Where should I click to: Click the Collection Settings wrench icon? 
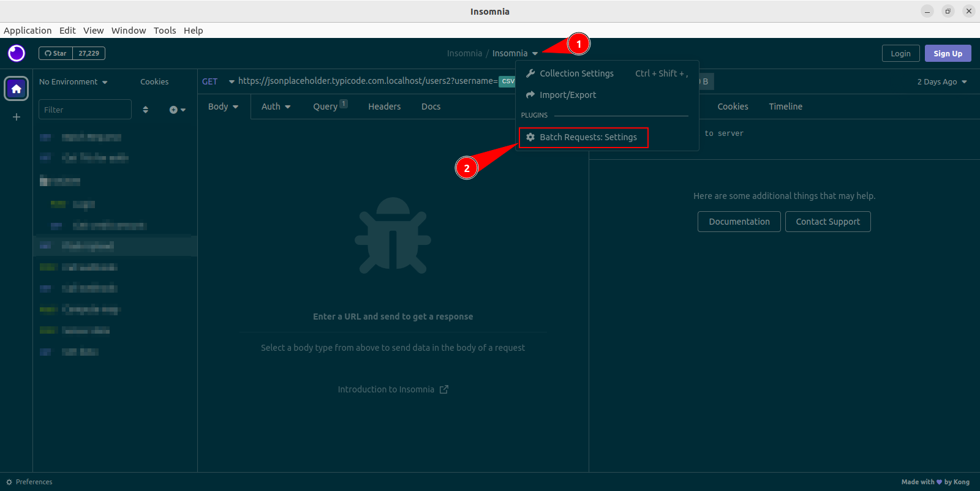(x=530, y=73)
